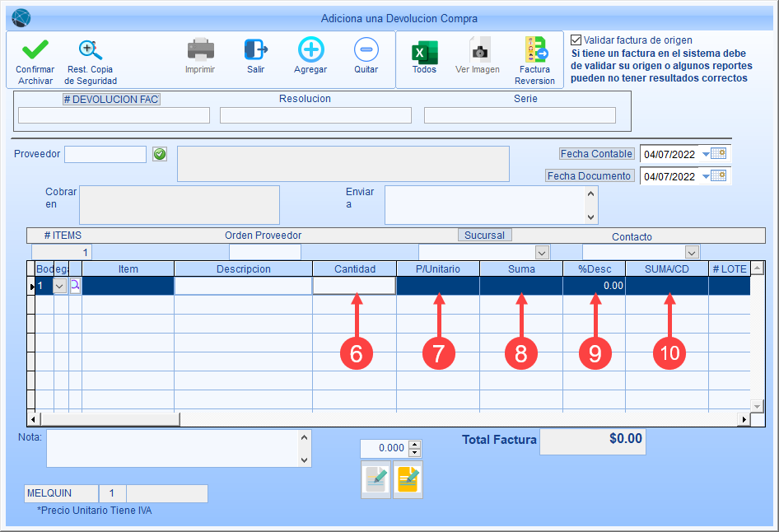
Task: Increase the 0.000 stepper value
Action: pyautogui.click(x=414, y=444)
